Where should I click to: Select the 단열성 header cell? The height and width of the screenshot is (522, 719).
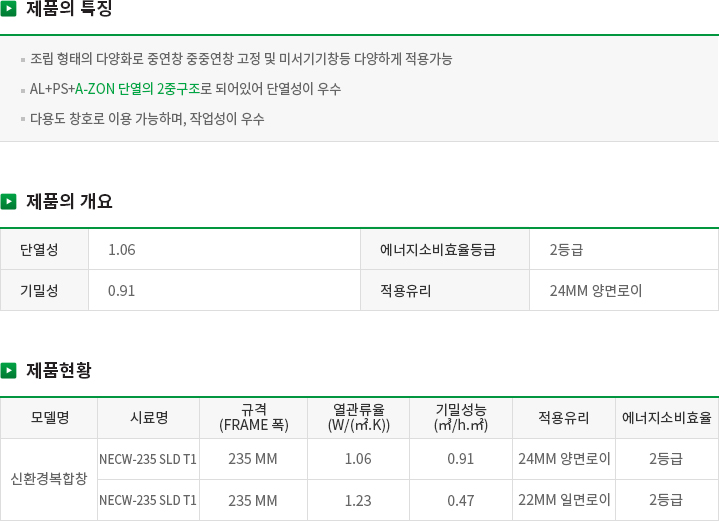(x=44, y=250)
